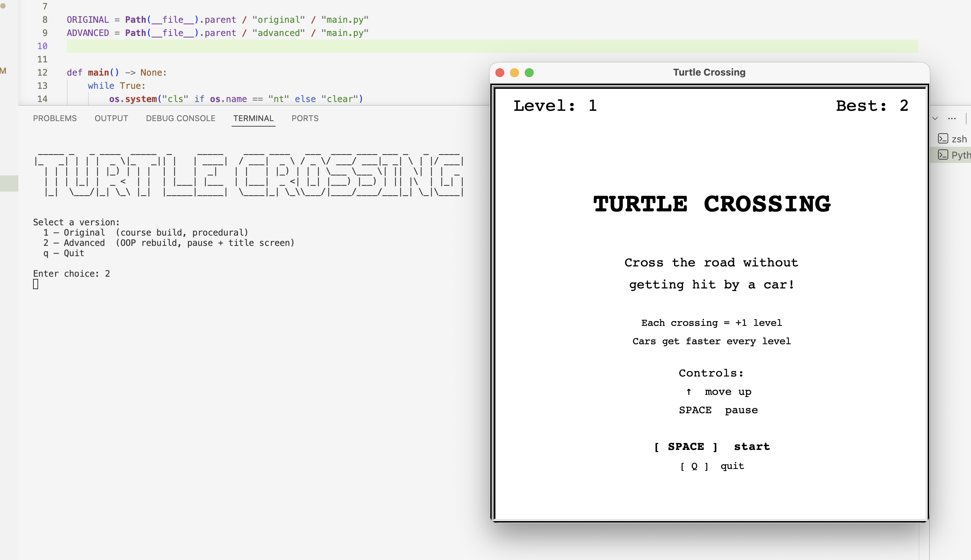Minimize the Turtle Crossing window
971x560 pixels.
pos(514,73)
